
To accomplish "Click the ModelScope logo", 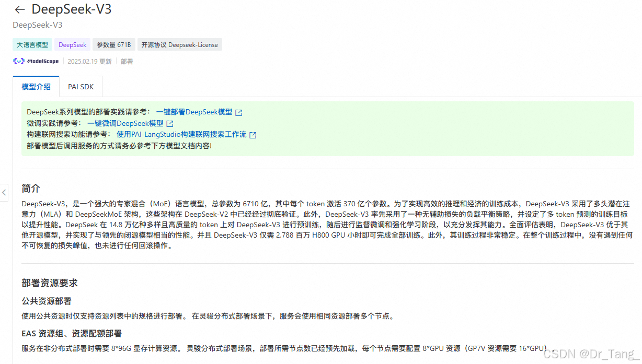I will [36, 61].
